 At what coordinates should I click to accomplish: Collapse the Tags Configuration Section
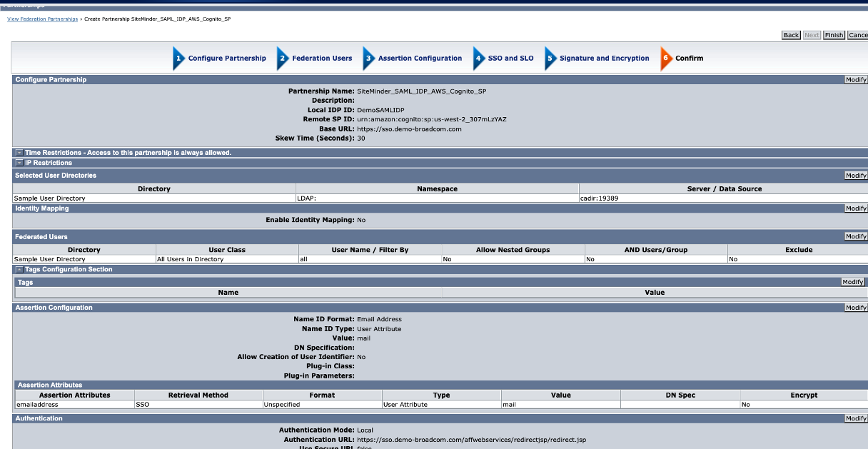19,269
